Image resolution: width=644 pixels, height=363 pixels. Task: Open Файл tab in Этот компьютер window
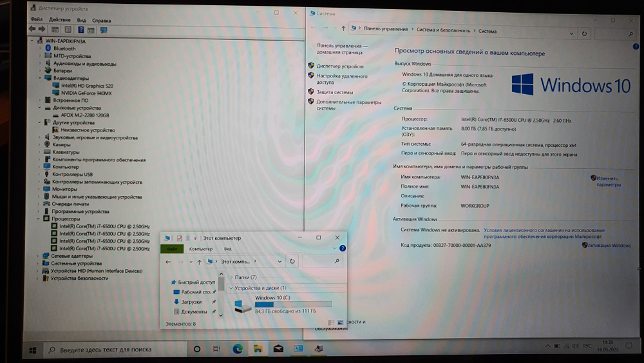(172, 249)
